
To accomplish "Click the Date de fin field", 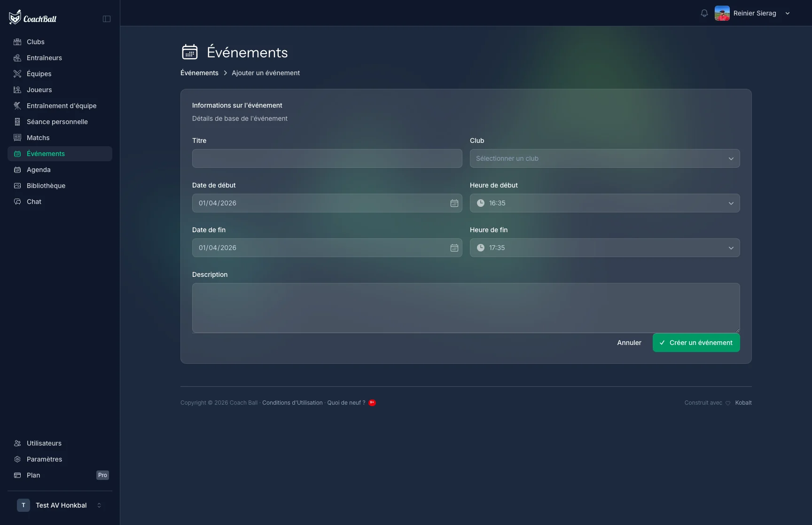I will (x=327, y=248).
